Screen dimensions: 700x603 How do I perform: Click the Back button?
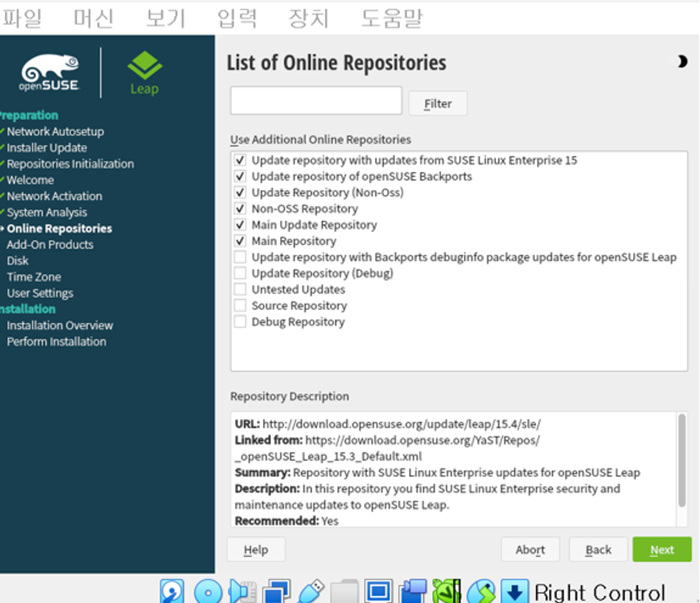(598, 549)
